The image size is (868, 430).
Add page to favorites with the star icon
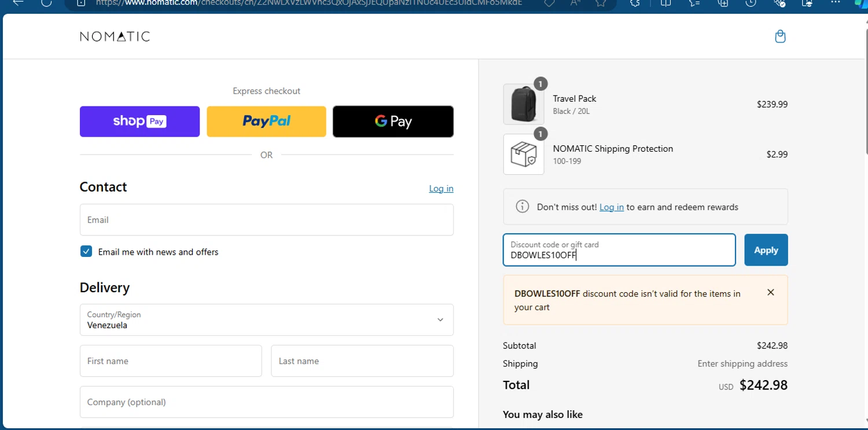coord(601,3)
